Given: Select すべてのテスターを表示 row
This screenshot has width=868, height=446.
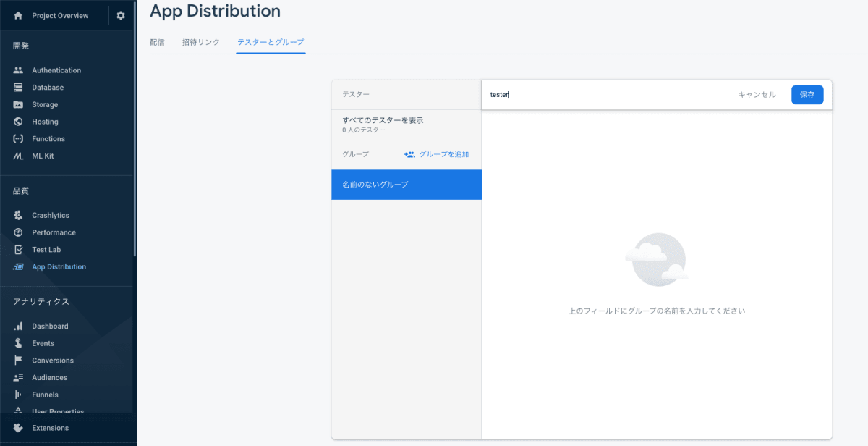Looking at the screenshot, I should pos(407,125).
